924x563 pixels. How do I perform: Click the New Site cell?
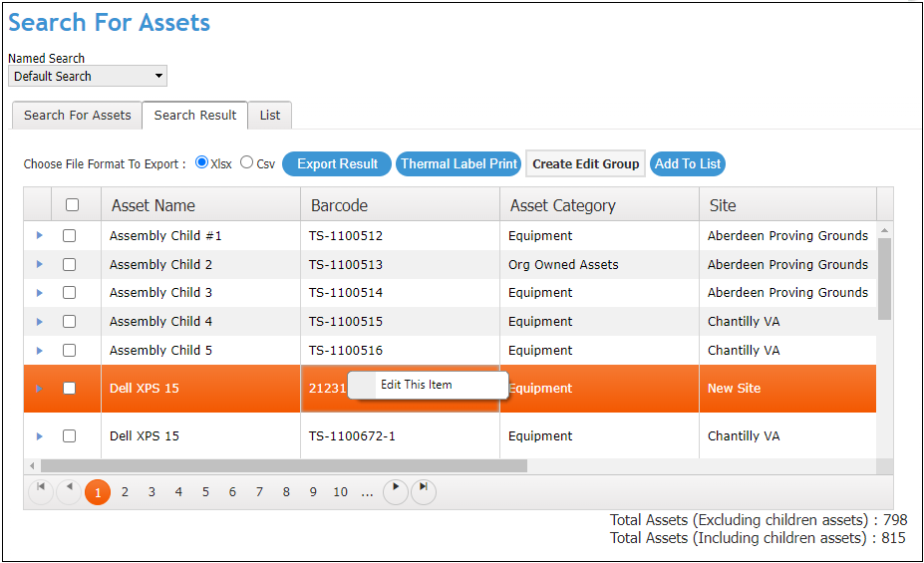pyautogui.click(x=787, y=389)
